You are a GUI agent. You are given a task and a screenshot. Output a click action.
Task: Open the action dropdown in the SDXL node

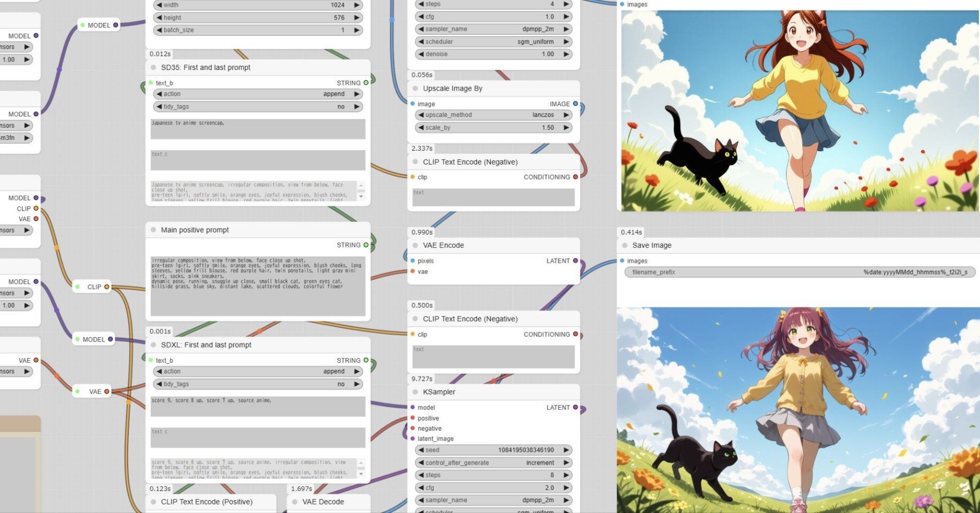coord(258,371)
